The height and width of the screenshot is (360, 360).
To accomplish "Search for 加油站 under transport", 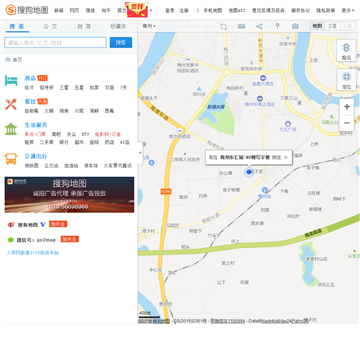I will pos(71,165).
